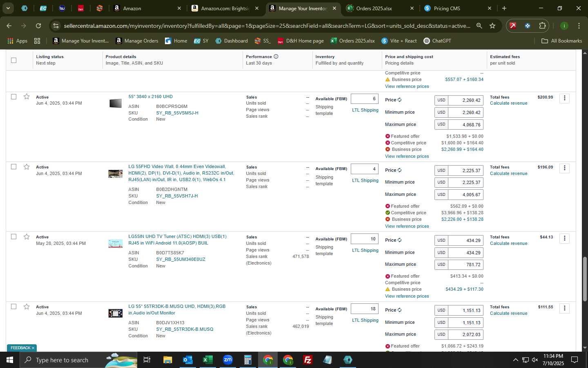Open the new tab plus button
Screen dimensions: 588x368
(504, 8)
